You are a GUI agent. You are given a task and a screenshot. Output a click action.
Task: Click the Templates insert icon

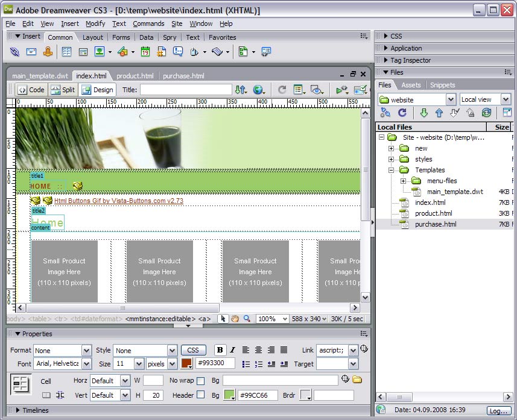[243, 52]
